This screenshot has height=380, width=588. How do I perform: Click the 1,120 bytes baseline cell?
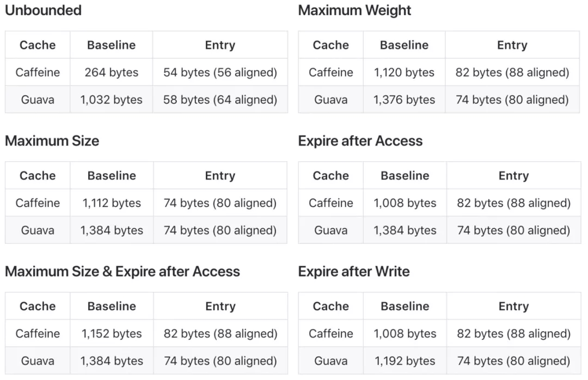click(x=404, y=72)
